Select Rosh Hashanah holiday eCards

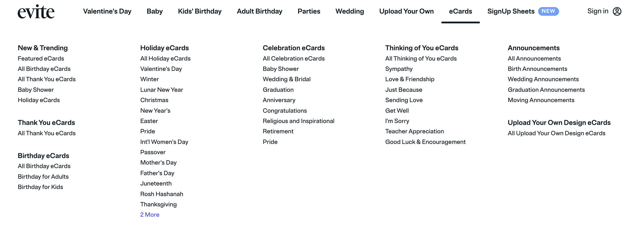pos(162,194)
